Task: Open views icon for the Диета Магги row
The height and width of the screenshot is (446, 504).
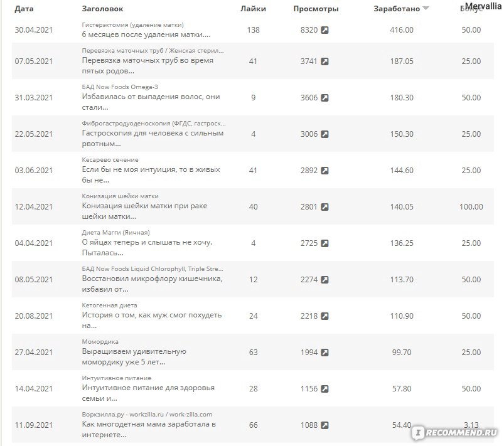Action: [x=325, y=243]
